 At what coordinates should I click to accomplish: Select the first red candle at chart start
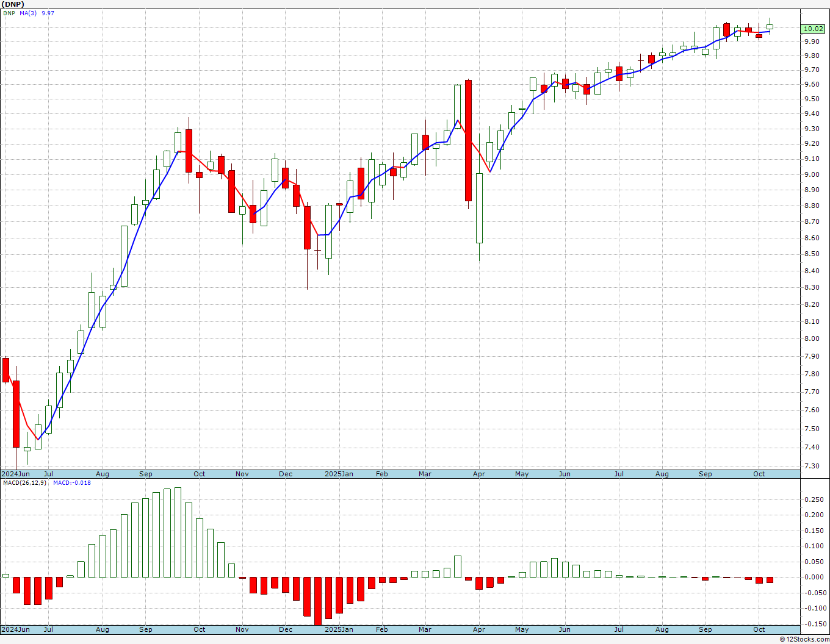(5, 370)
